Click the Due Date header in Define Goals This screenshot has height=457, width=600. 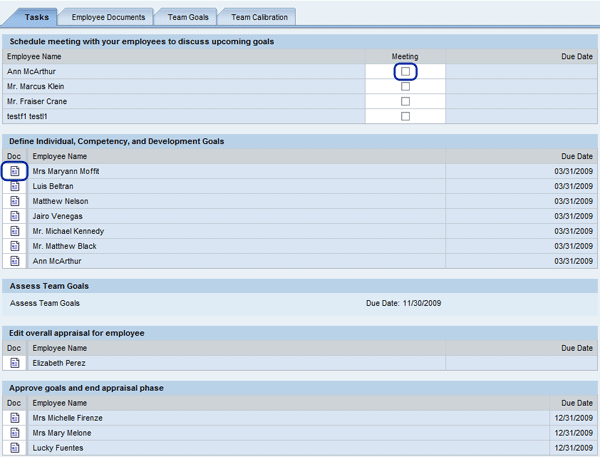[576, 157]
